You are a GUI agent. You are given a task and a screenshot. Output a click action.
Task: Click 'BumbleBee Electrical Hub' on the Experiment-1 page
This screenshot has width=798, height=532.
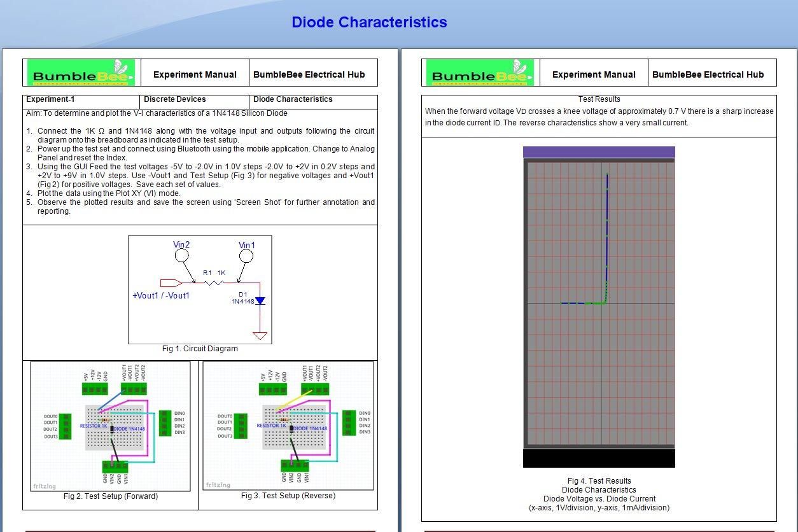309,74
